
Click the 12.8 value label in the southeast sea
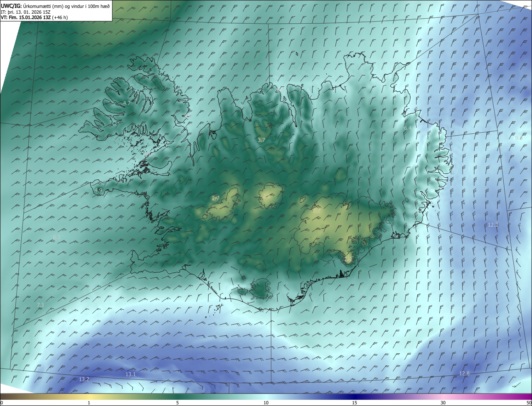(x=464, y=374)
